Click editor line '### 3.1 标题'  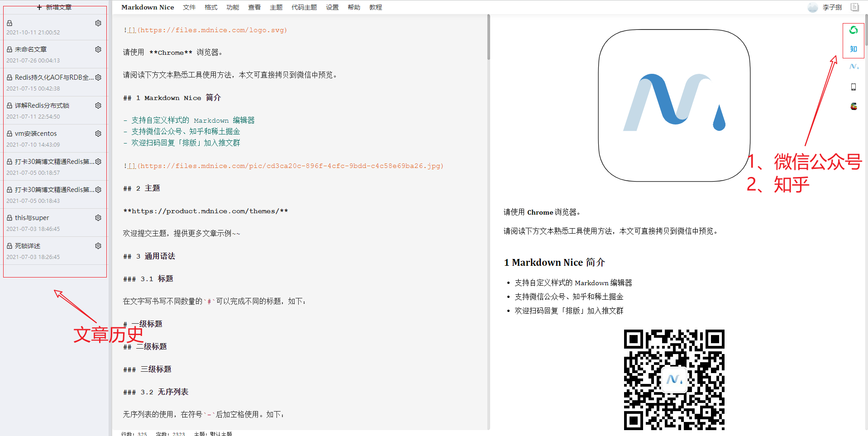(148, 279)
